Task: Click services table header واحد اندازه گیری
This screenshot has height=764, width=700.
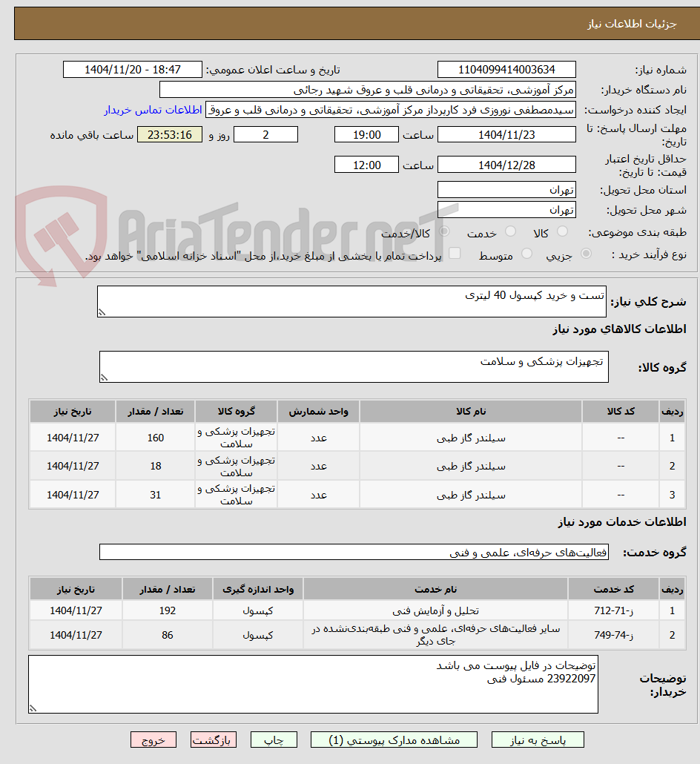Action: (x=258, y=589)
